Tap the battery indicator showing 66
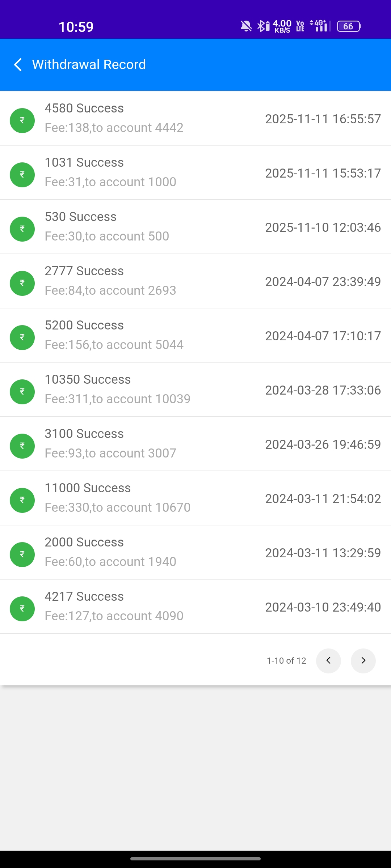Viewport: 391px width, 868px height. click(x=349, y=26)
